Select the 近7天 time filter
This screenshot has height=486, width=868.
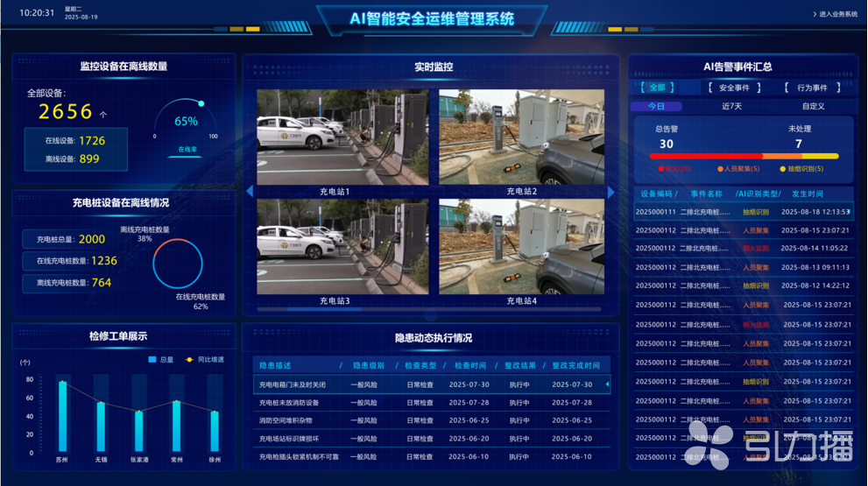[x=731, y=106]
